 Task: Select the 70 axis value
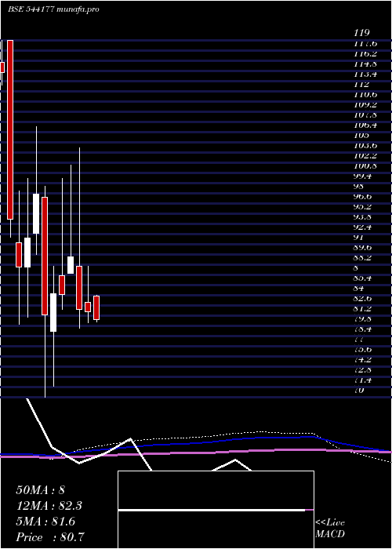click(x=359, y=389)
